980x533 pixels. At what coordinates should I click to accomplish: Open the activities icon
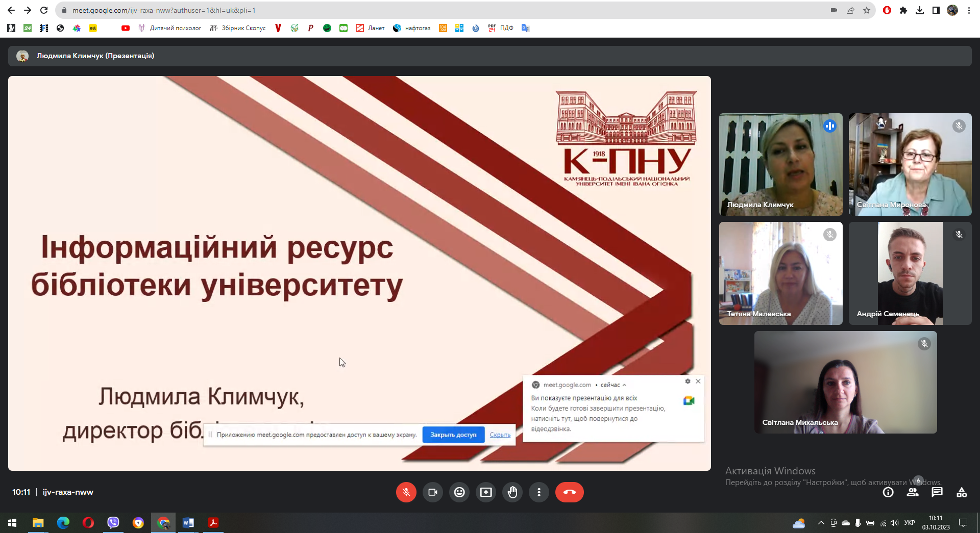click(962, 492)
